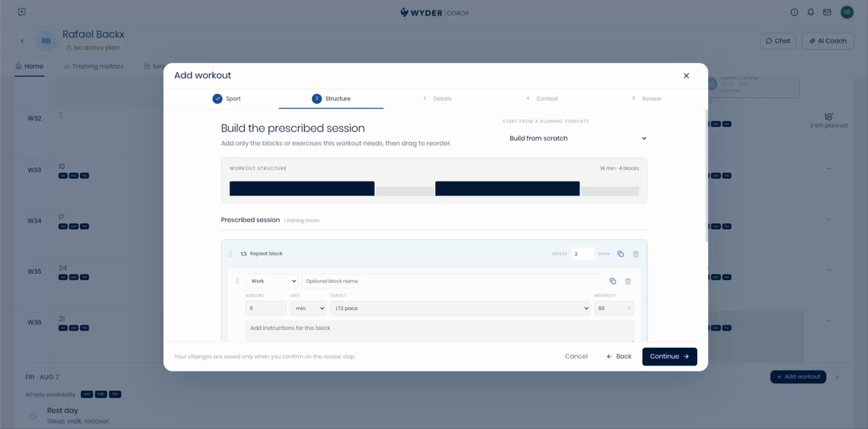868x429 pixels.
Task: Open the unit dropdown set to min
Action: [308, 308]
